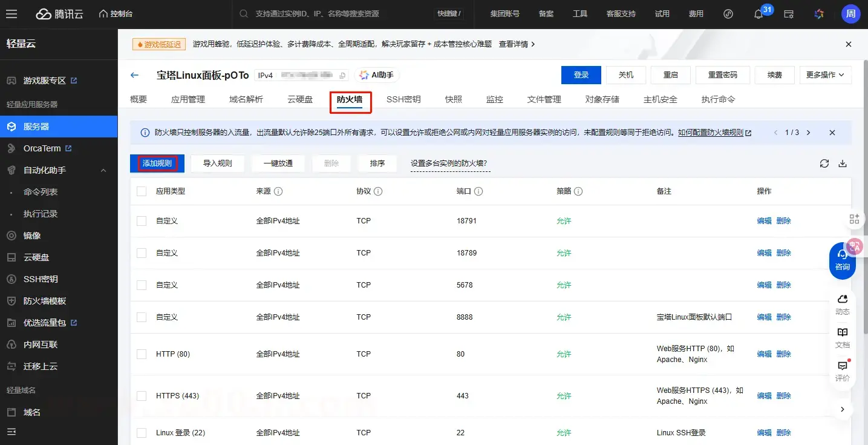This screenshot has height=445, width=868.
Task: Go to next tip page arrow
Action: click(x=808, y=133)
